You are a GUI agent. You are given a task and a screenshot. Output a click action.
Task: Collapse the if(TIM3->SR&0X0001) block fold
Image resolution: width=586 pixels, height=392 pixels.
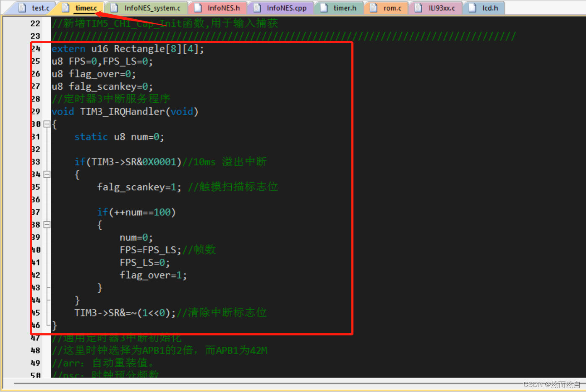[x=47, y=174]
